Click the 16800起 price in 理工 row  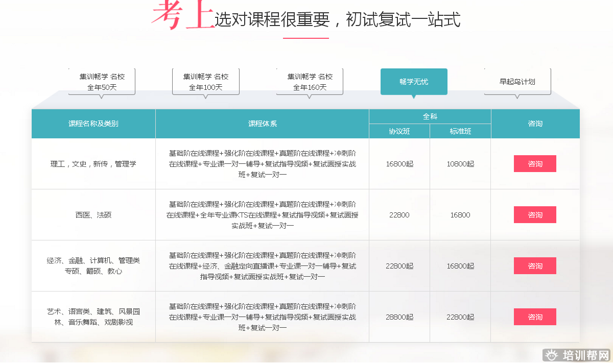click(399, 164)
